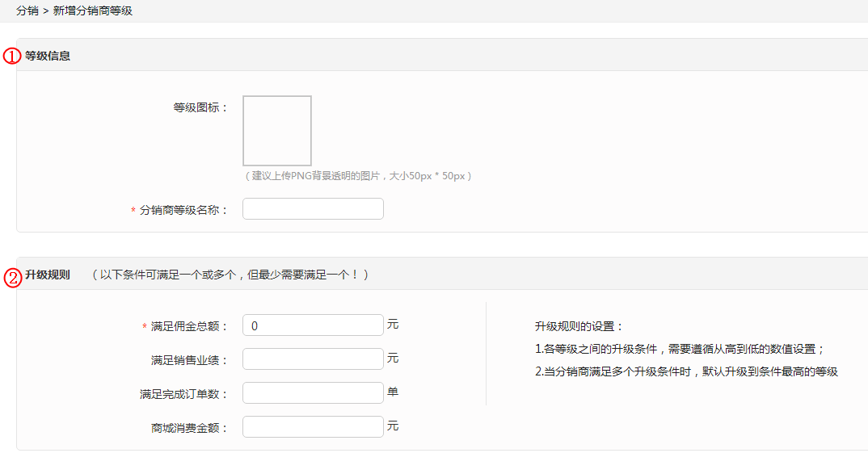
Task: Click the red circled number 1 marker
Action: pyautogui.click(x=12, y=57)
